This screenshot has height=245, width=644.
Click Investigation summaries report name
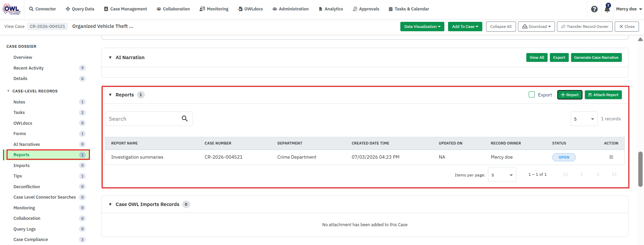point(137,157)
